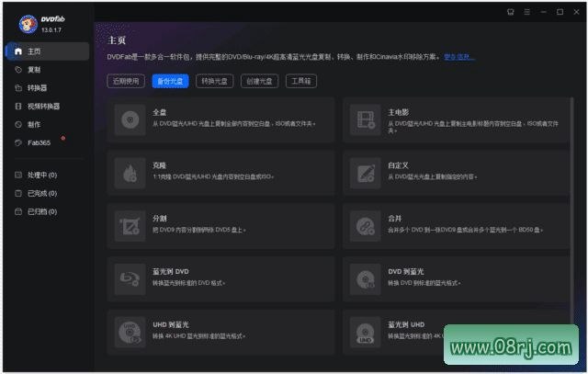Viewport: 588px width, 374px height.
Task: Choose the 自定义 customize copy mode
Action: tap(456, 173)
